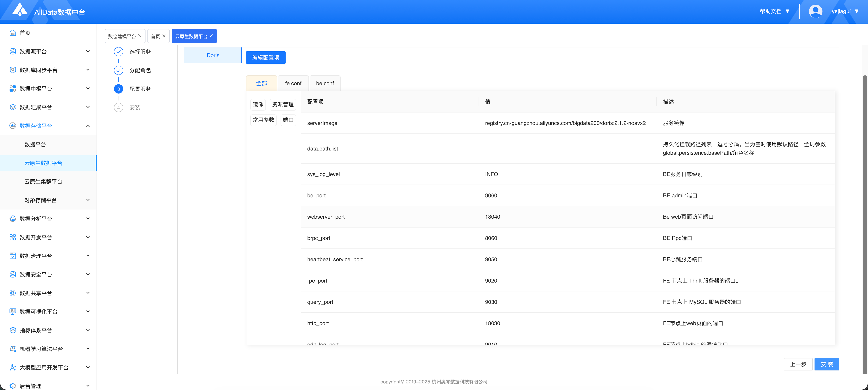Image resolution: width=868 pixels, height=390 pixels.
Task: Click the data development platform icon
Action: (x=13, y=237)
